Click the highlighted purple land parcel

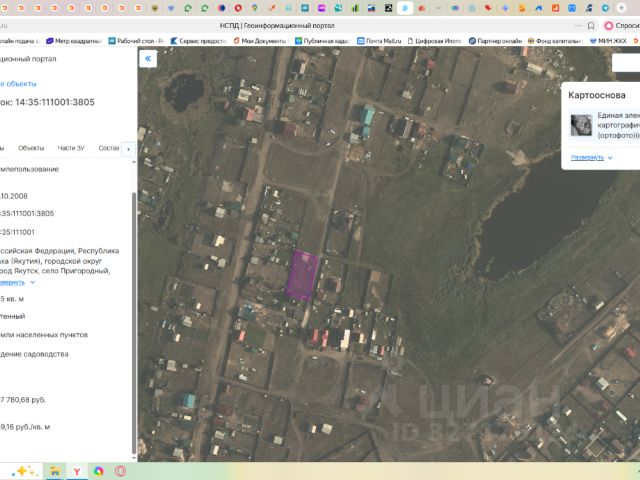point(303,274)
